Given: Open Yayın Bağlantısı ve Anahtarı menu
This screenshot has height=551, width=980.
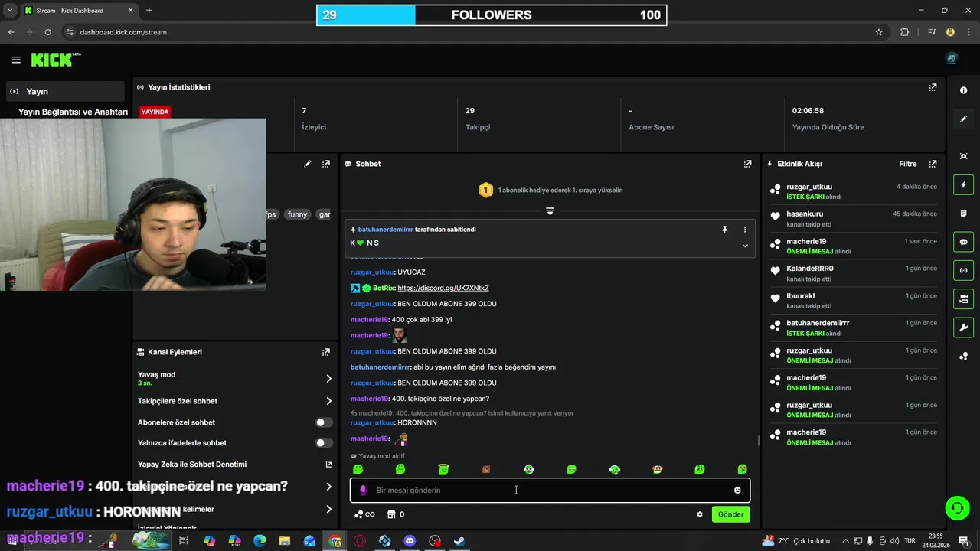Looking at the screenshot, I should point(73,112).
